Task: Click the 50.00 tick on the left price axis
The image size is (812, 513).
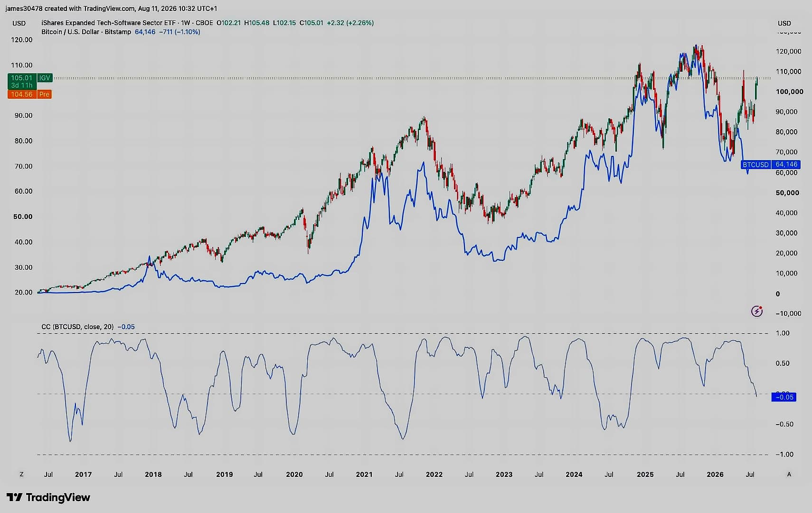Action: pos(23,217)
